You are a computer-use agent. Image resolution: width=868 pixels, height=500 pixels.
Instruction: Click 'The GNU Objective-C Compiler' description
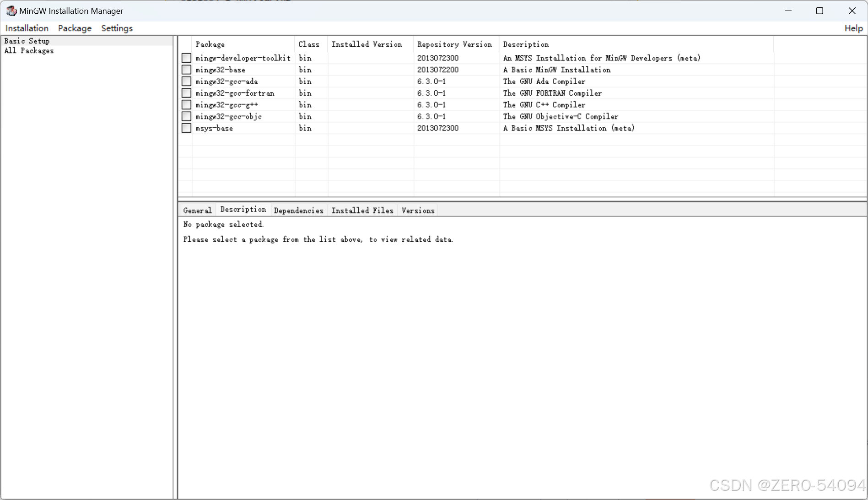click(561, 116)
